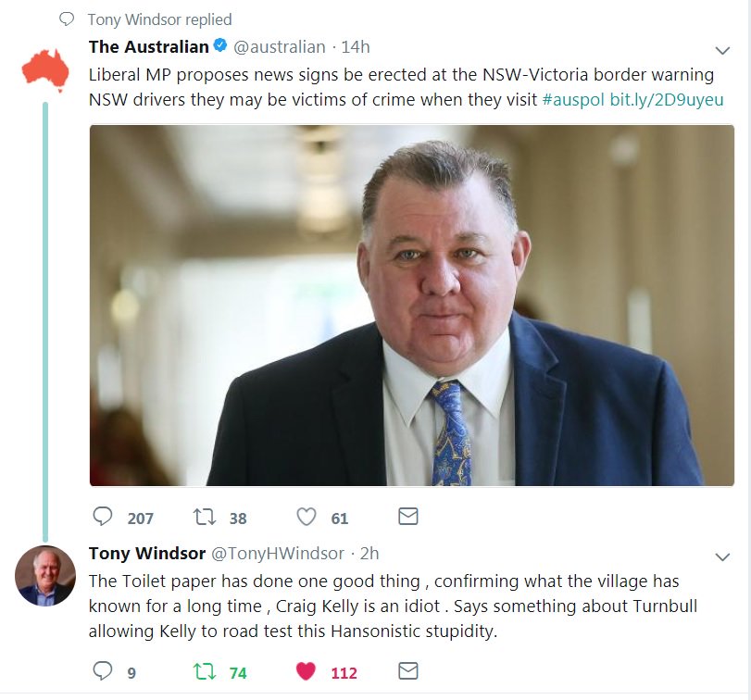Send The Australian tweet via direct message

408,516
